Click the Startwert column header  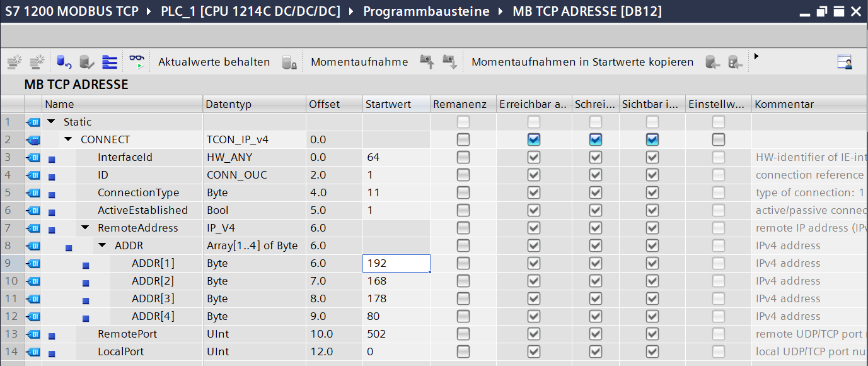coord(396,104)
